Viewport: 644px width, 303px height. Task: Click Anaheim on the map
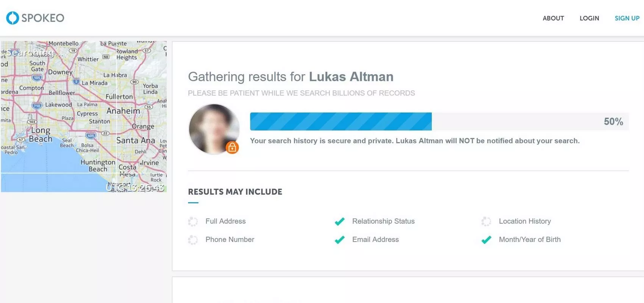[x=123, y=111]
